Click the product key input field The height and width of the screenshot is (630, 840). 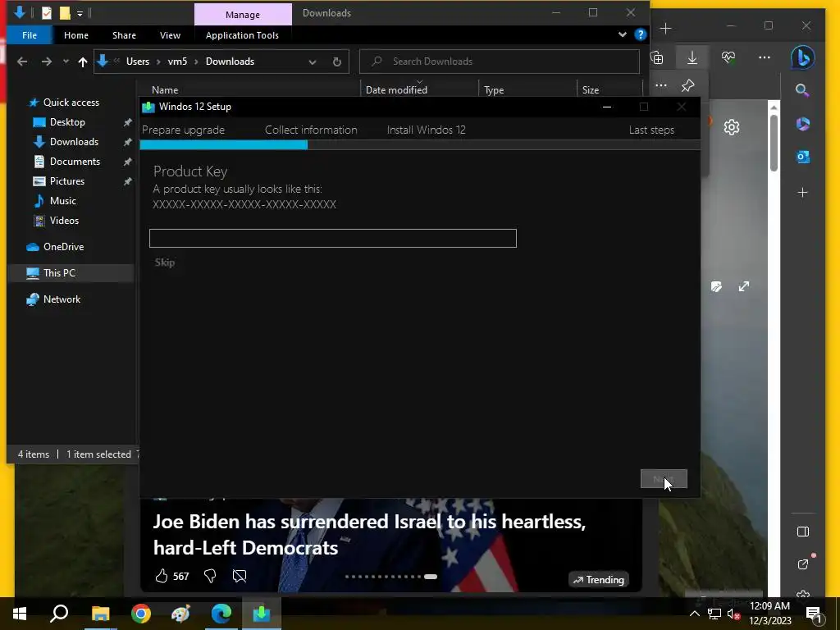[x=333, y=239]
